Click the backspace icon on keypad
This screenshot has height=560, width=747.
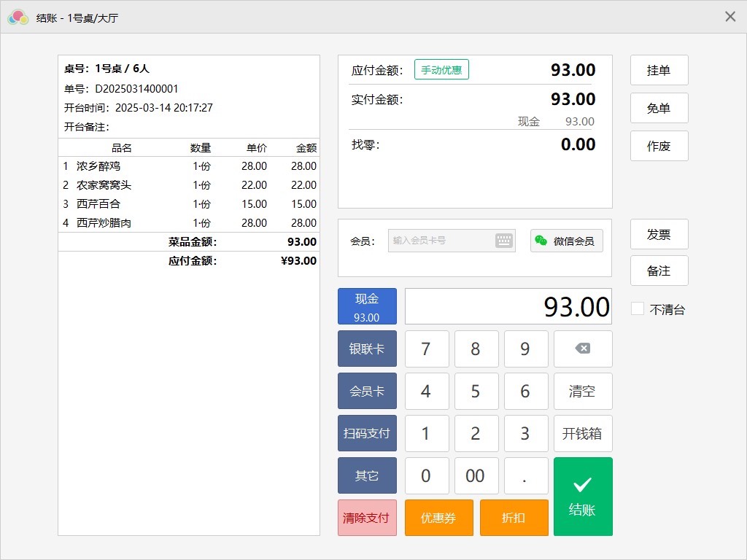(582, 349)
